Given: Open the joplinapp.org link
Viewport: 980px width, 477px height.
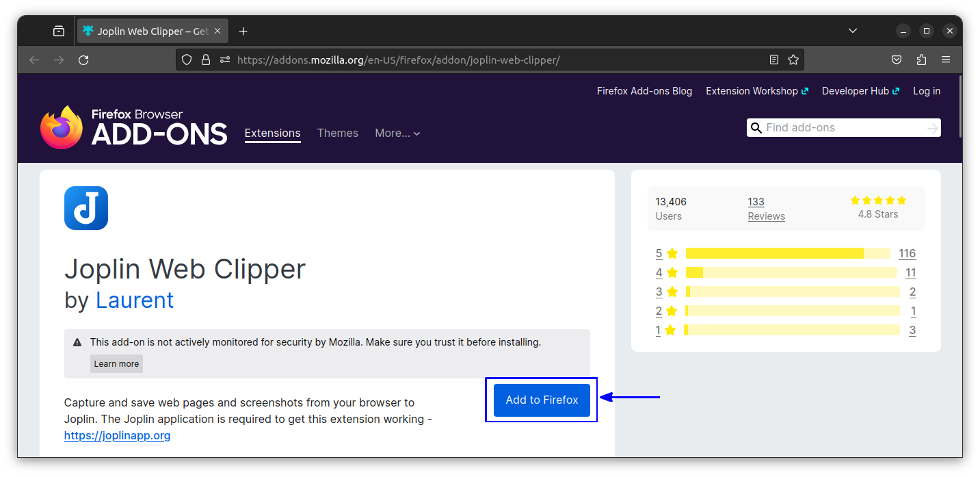Looking at the screenshot, I should tap(117, 435).
